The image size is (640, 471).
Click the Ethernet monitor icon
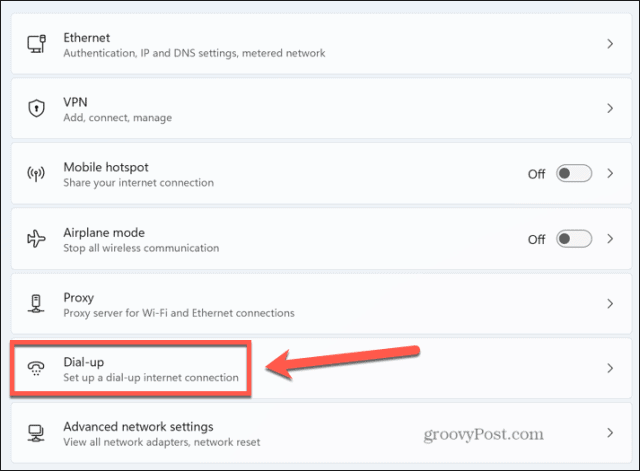click(36, 44)
